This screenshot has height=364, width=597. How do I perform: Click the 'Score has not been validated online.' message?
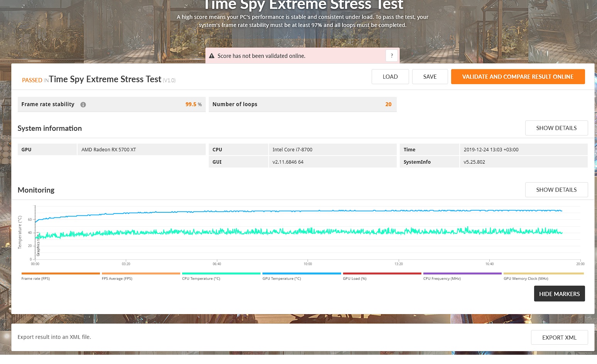pos(261,56)
